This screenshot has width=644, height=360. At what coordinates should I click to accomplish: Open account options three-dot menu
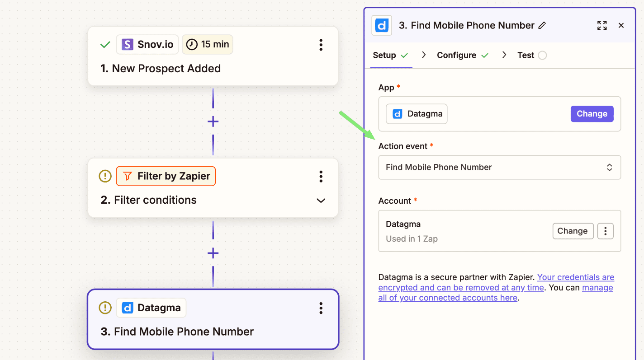tap(605, 231)
